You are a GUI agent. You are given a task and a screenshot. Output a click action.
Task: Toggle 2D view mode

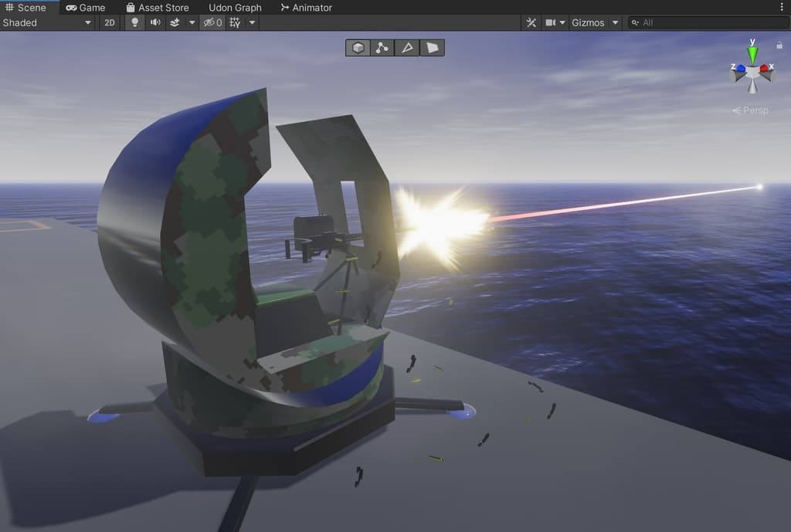click(x=110, y=22)
